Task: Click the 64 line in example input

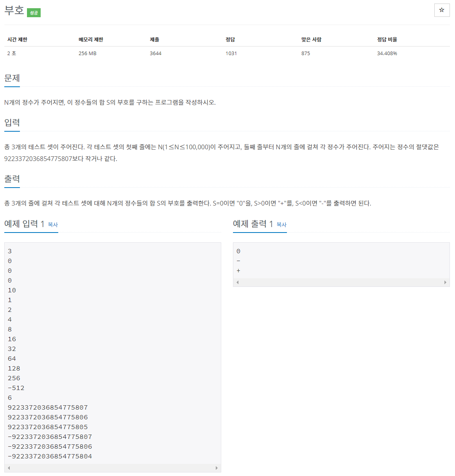Action: [12, 359]
